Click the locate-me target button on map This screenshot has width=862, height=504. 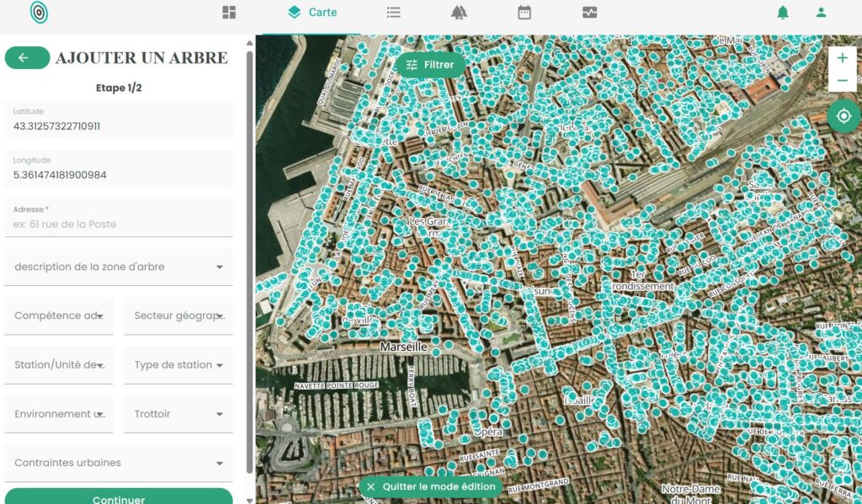click(843, 116)
